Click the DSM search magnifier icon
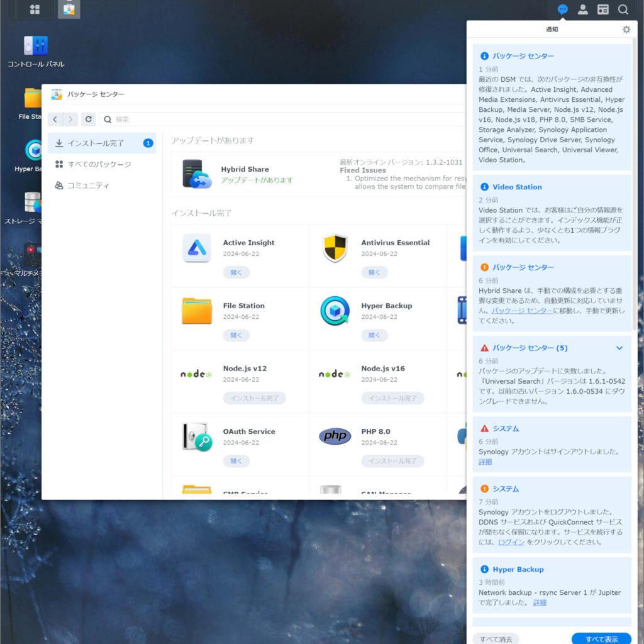Screen dimensions: 644x644 click(623, 9)
